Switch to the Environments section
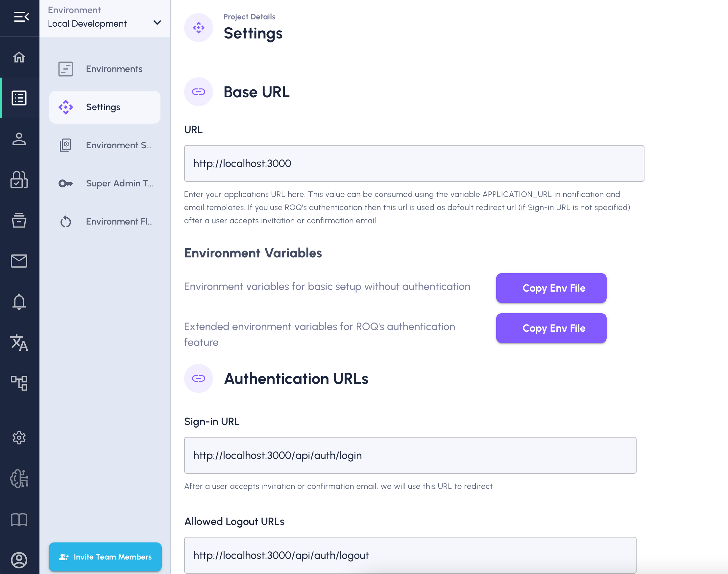Screen dimensions: 728x574 pos(105,69)
